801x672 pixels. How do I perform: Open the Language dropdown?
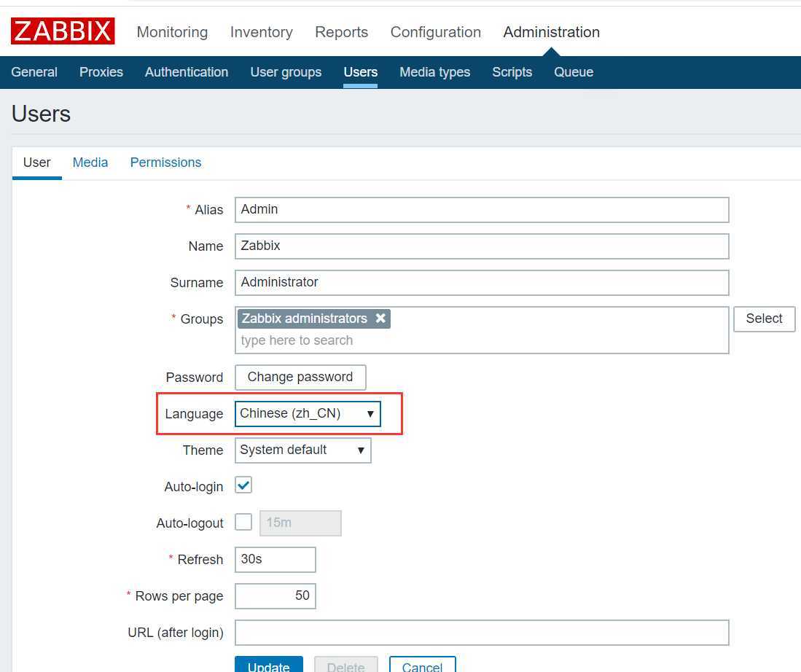tap(308, 413)
